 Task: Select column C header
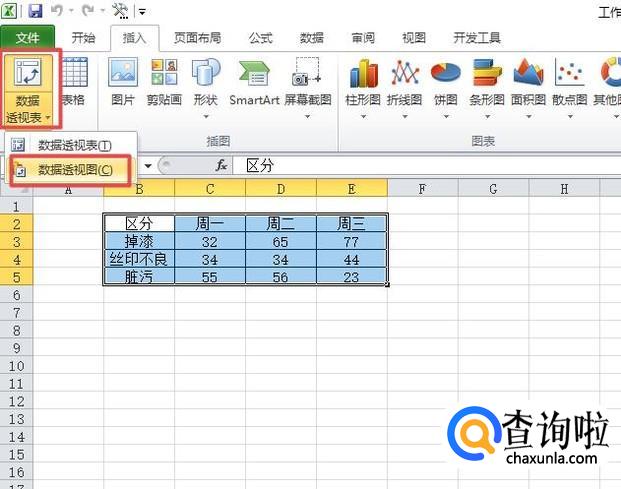point(210,189)
